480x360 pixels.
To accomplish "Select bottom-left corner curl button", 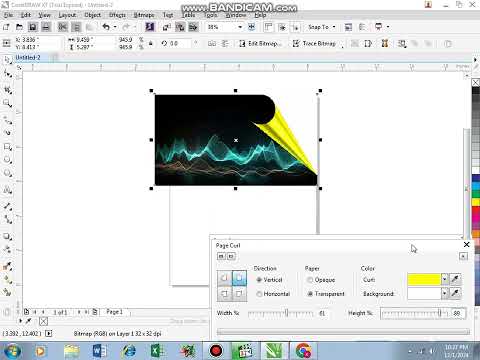I will point(224,294).
